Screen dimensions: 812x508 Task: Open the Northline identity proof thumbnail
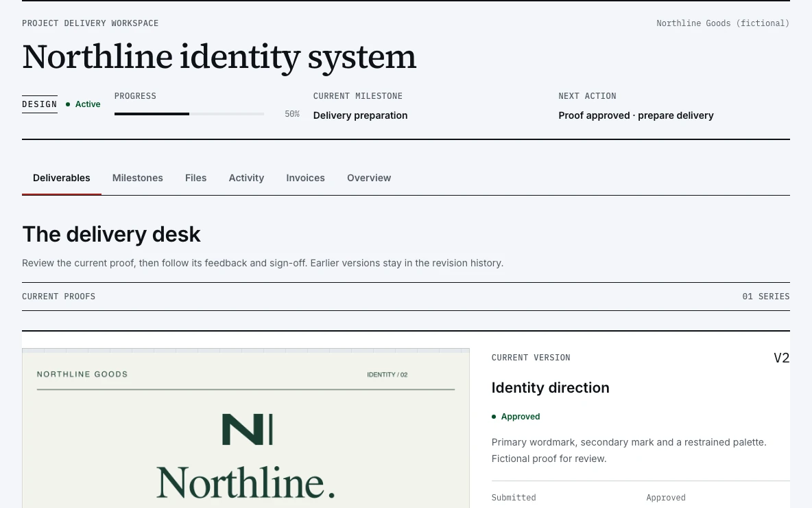pos(246,428)
